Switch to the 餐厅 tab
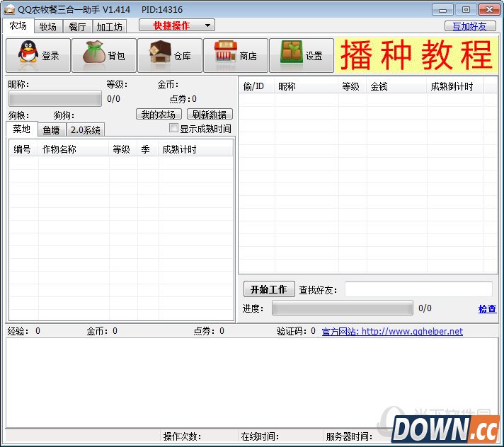Viewport: 504px width, 447px height. (x=77, y=27)
